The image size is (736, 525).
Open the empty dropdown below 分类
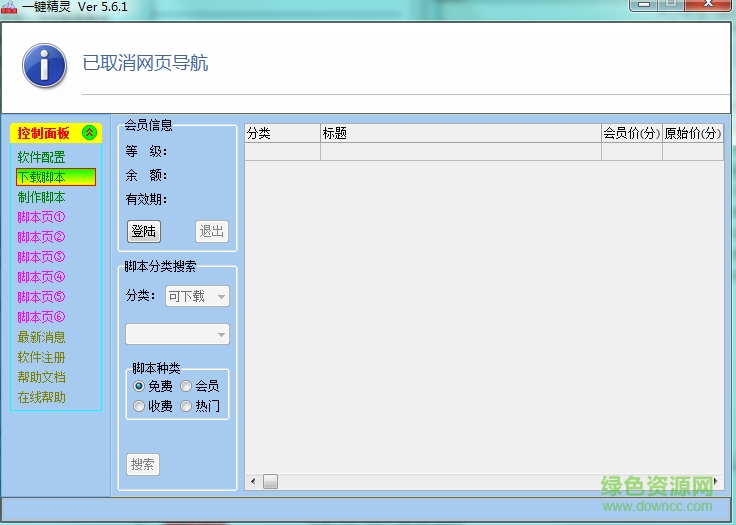177,334
